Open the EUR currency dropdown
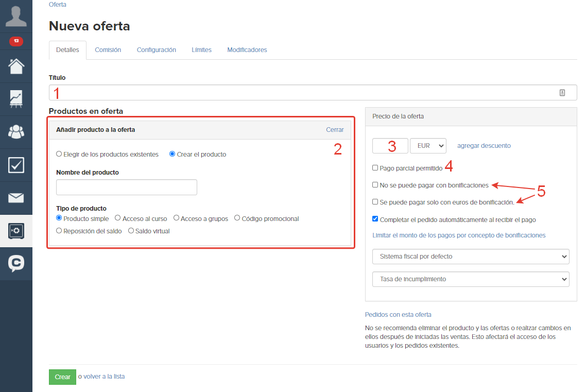This screenshot has width=586, height=392. (x=428, y=146)
